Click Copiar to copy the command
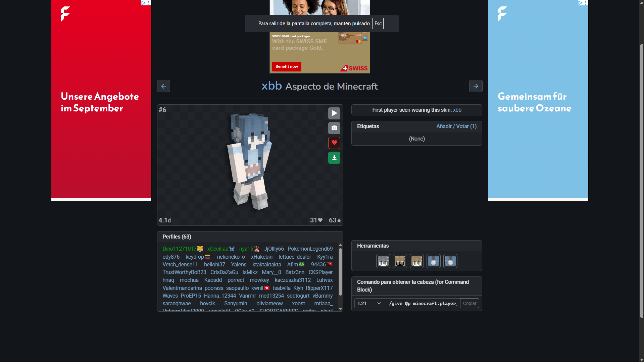644x362 pixels. point(469,303)
